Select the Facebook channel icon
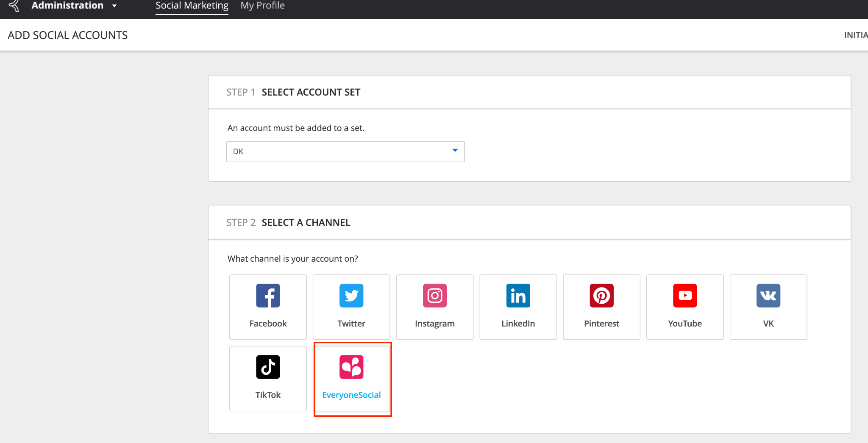The image size is (868, 443). 267,296
